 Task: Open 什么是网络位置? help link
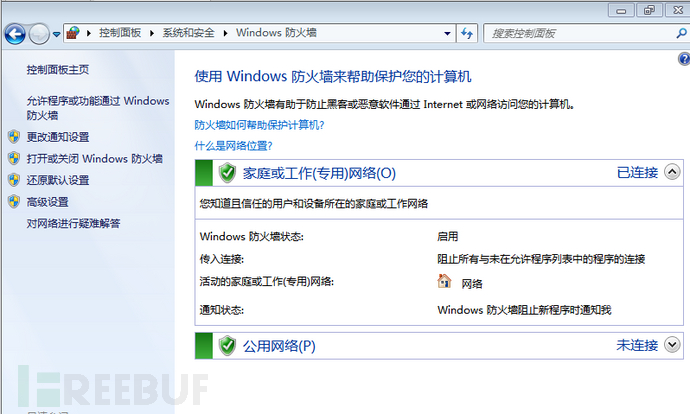(x=233, y=146)
